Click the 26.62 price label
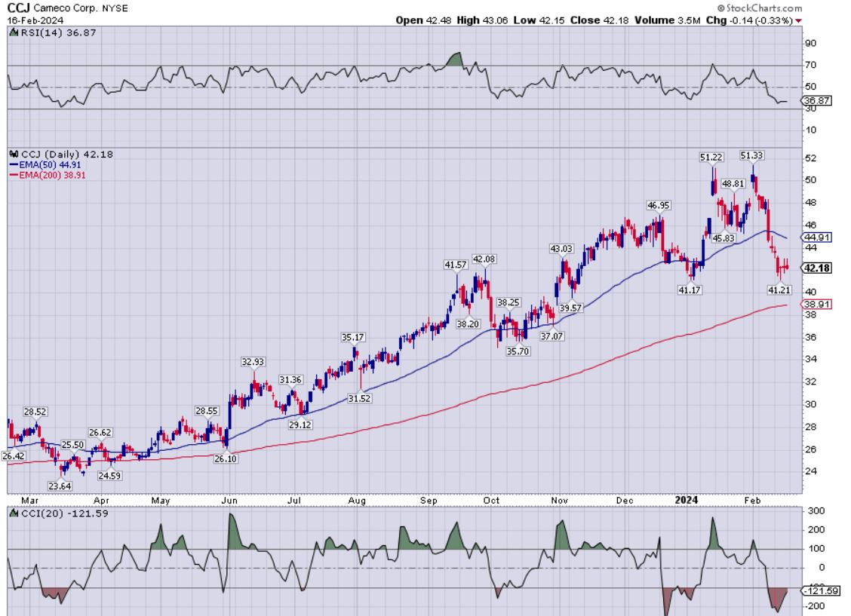 [100, 433]
